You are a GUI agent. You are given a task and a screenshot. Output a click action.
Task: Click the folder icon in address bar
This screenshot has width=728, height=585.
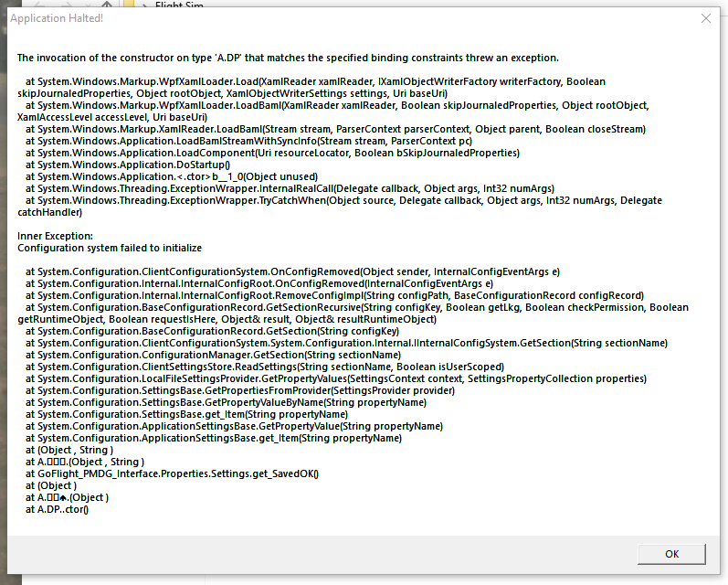click(x=128, y=4)
